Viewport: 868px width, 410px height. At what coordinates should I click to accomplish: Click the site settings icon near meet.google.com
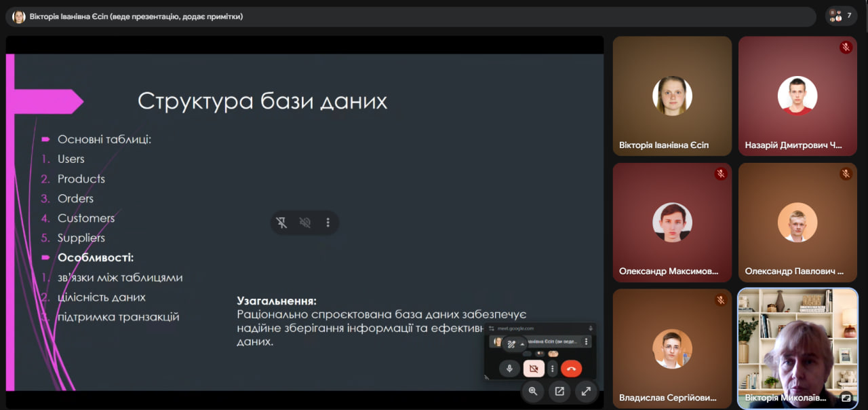click(x=492, y=329)
